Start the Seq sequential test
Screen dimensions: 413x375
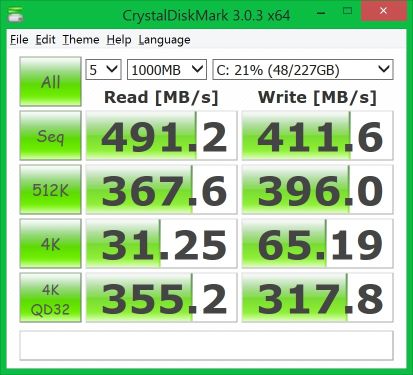50,136
